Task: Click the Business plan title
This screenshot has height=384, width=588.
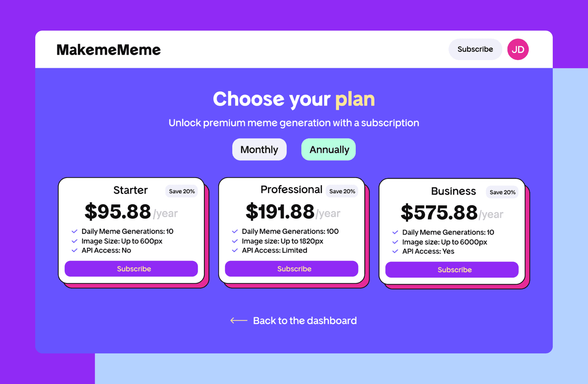Action: (x=453, y=191)
